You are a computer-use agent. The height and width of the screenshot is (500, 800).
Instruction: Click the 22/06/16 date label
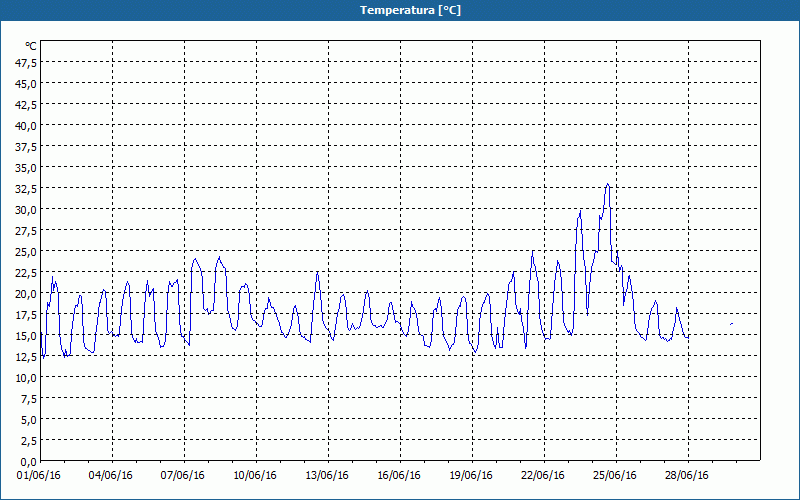[x=543, y=475]
